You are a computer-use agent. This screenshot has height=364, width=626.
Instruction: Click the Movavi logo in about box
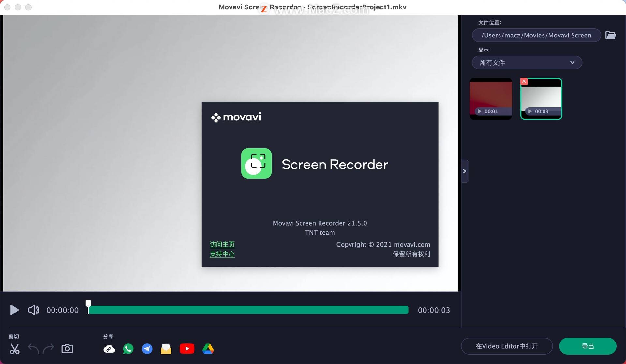[236, 117]
